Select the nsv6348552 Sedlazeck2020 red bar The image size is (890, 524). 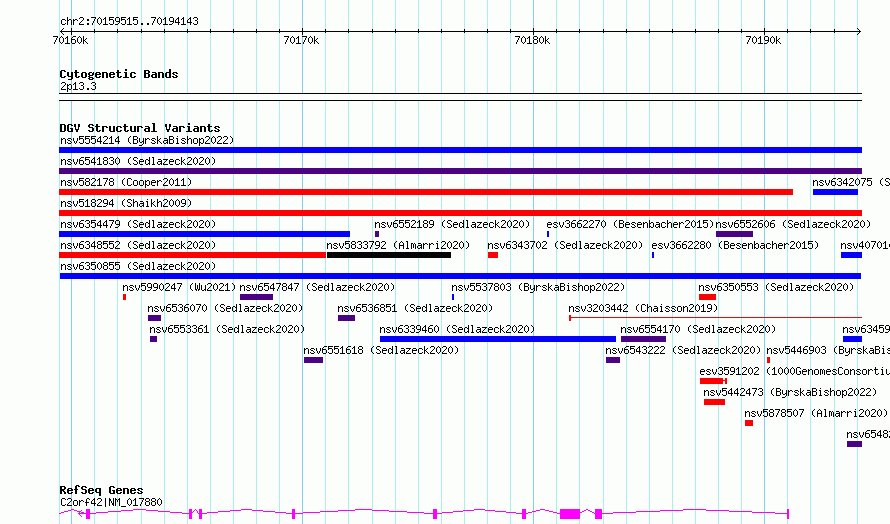pos(193,255)
